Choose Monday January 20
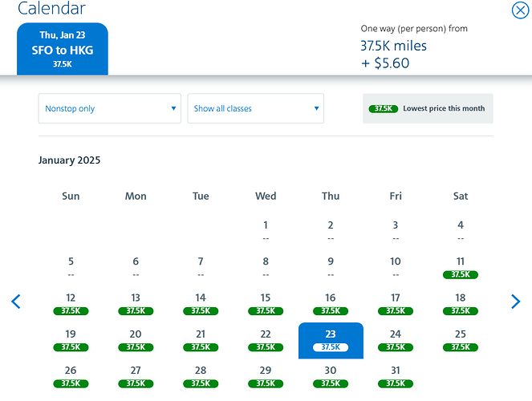The image size is (532, 401). coord(136,340)
